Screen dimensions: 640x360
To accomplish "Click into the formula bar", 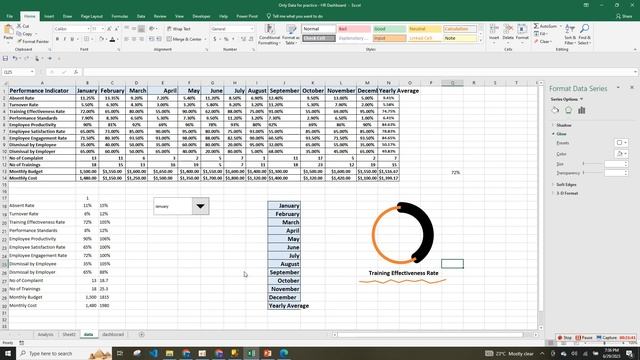I will pos(359,72).
